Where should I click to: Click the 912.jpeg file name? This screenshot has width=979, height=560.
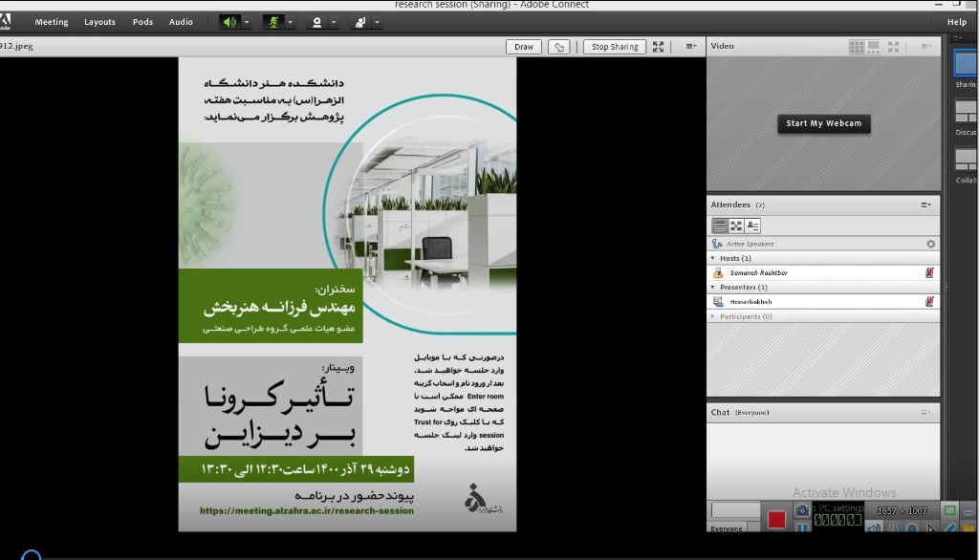click(x=16, y=46)
